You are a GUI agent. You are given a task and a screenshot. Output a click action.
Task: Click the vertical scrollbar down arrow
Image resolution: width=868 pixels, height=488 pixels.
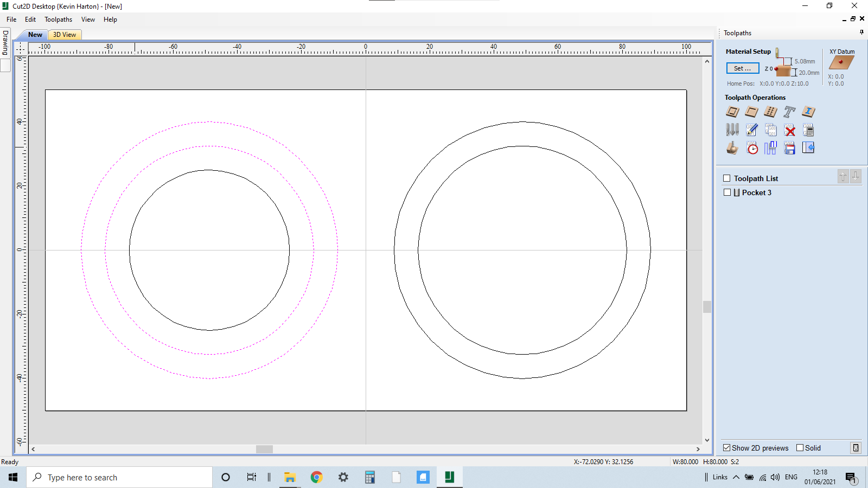(707, 440)
